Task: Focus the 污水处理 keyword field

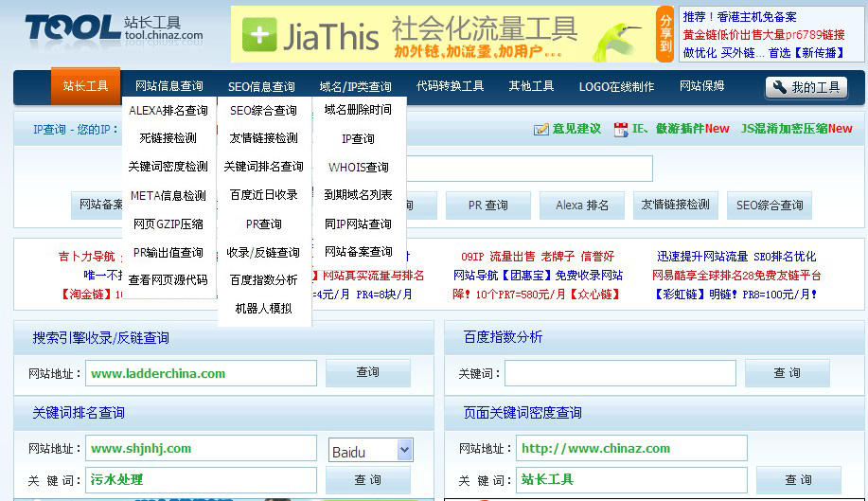Action: pyautogui.click(x=201, y=479)
